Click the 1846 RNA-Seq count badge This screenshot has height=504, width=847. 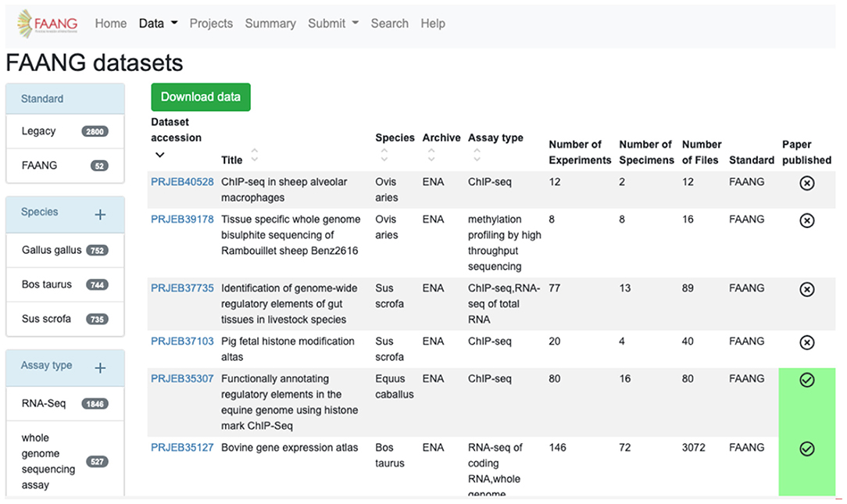95,403
